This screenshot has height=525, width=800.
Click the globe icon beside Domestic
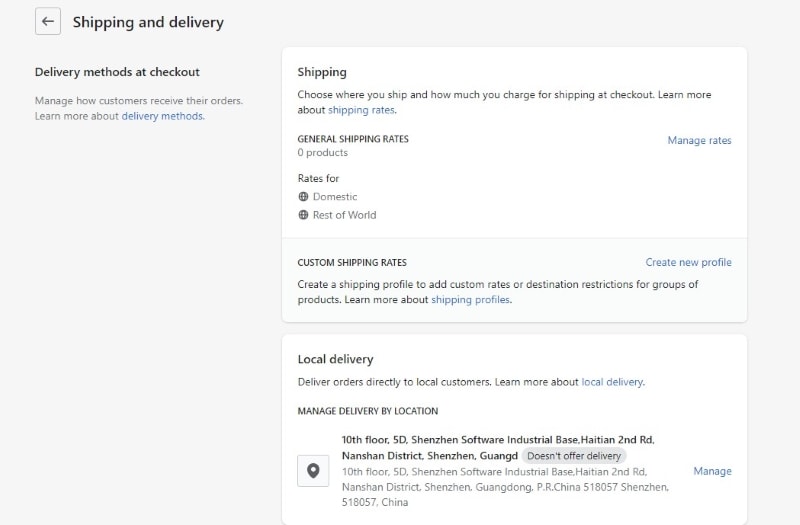pos(304,197)
